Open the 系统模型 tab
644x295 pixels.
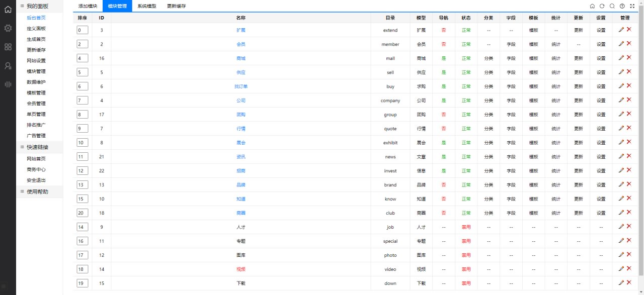[147, 6]
